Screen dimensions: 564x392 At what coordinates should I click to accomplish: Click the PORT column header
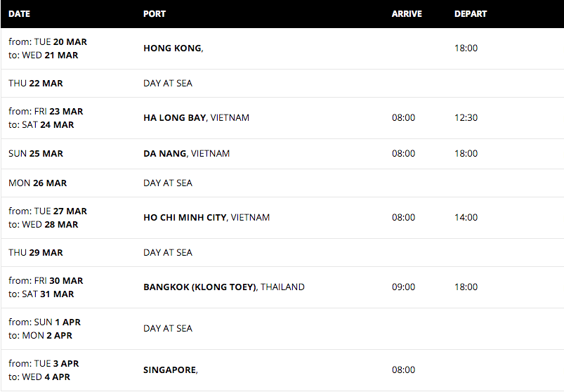155,14
